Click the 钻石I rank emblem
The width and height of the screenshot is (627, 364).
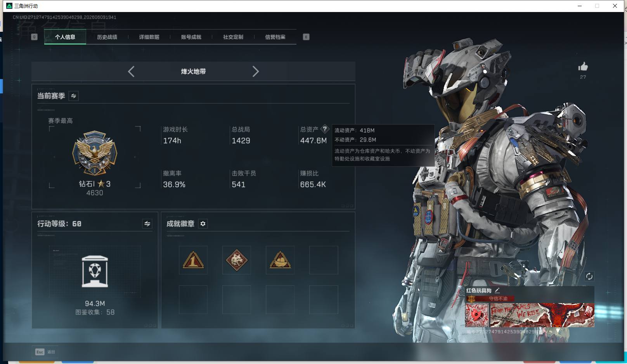point(95,153)
